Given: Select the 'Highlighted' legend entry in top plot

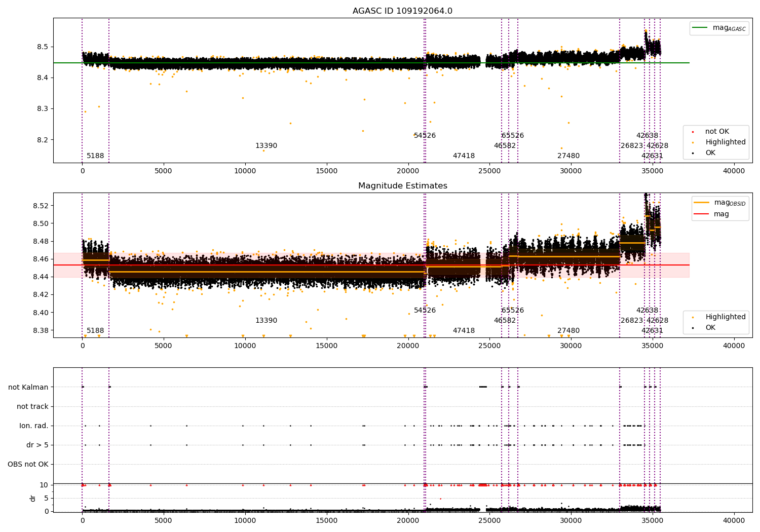Looking at the screenshot, I should coord(726,142).
